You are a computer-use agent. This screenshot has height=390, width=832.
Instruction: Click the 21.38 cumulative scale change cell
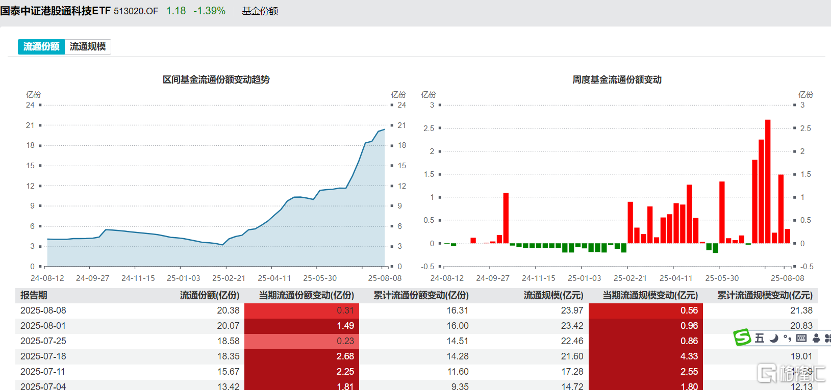point(801,311)
